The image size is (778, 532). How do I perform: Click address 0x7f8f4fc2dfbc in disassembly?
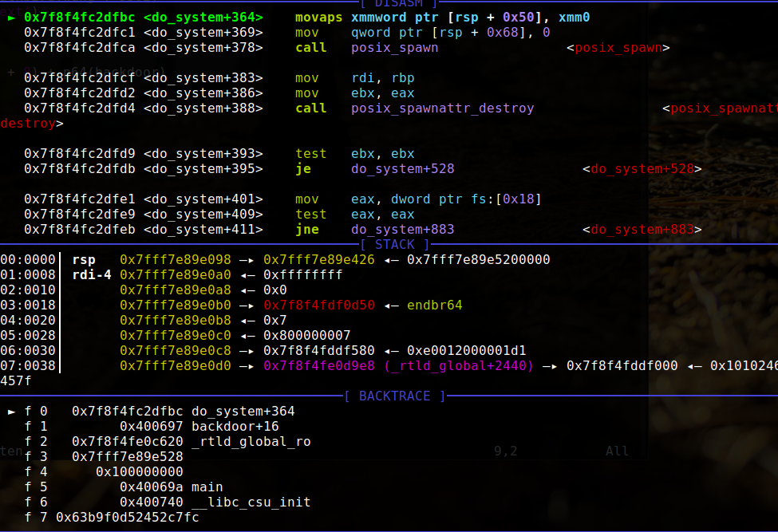pos(79,17)
